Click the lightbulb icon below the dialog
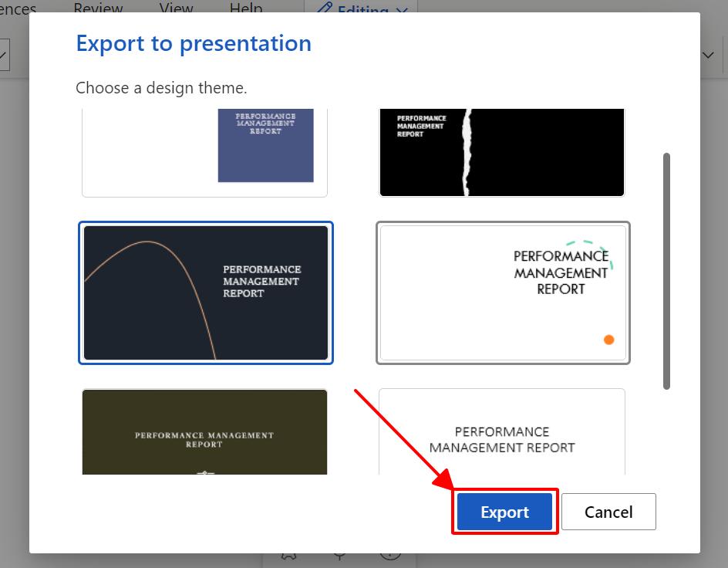The height and width of the screenshot is (568, 728). pos(339,553)
